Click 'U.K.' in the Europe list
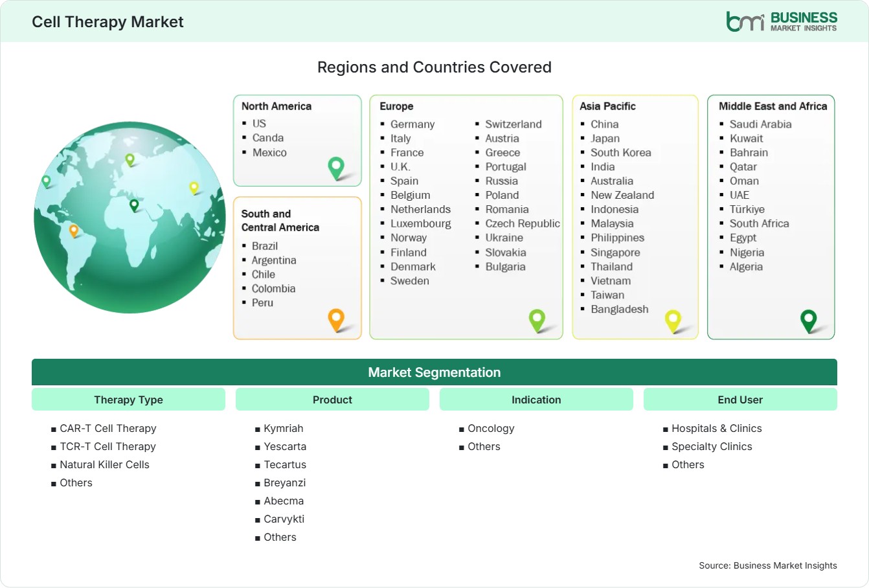 (x=400, y=167)
